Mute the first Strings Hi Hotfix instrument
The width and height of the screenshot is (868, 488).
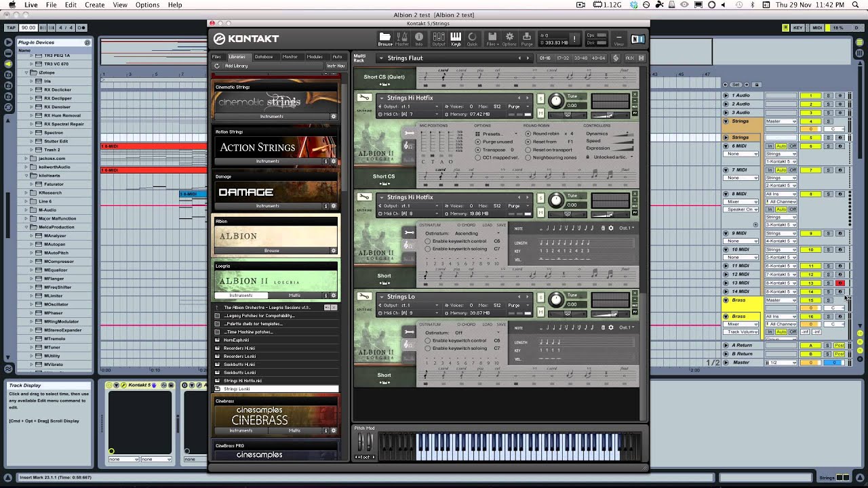(x=540, y=114)
